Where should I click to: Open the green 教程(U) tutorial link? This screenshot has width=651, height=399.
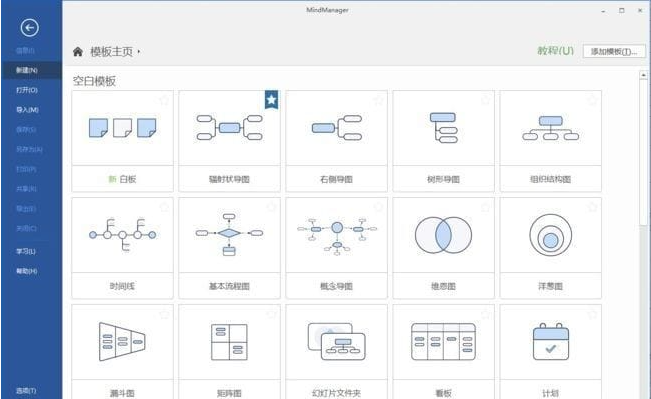click(556, 51)
